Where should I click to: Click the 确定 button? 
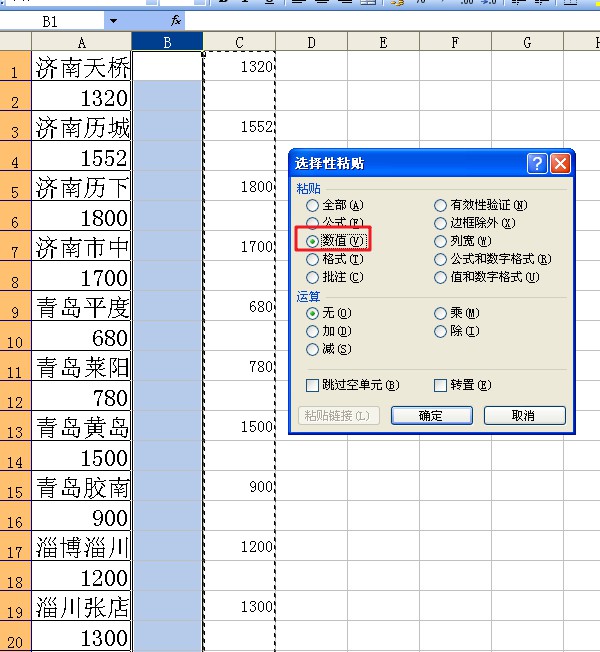click(x=432, y=415)
